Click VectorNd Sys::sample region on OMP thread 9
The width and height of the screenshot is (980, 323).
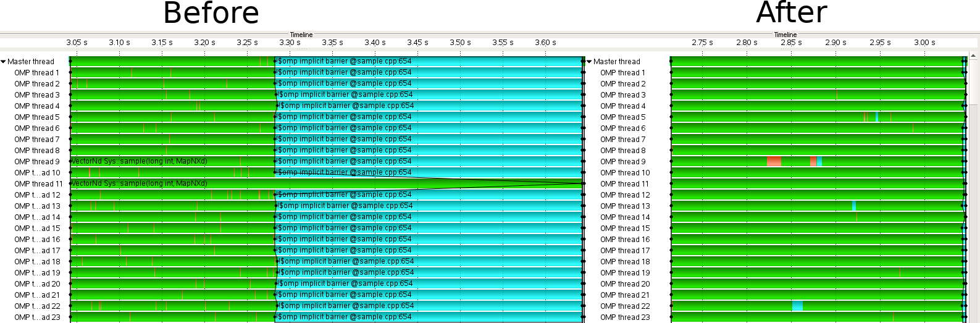[139, 161]
